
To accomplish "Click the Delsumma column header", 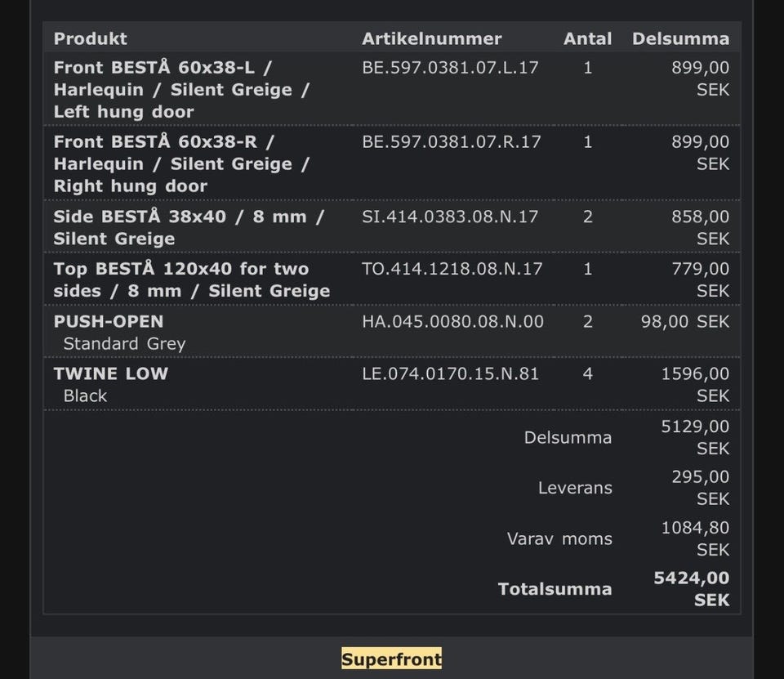I will coord(680,38).
